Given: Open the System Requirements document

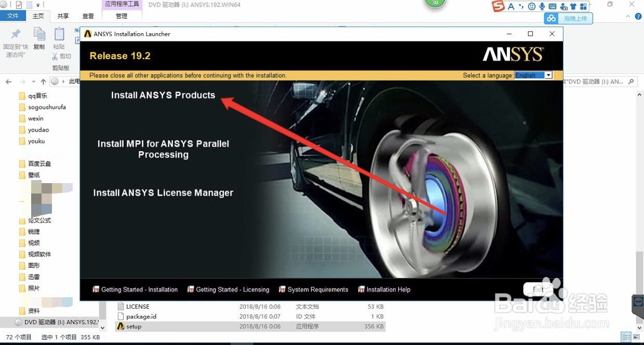Looking at the screenshot, I should (313, 289).
